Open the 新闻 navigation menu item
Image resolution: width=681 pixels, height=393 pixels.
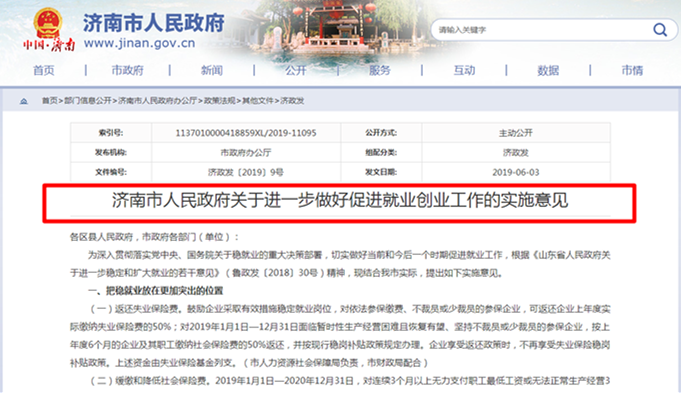click(x=212, y=70)
